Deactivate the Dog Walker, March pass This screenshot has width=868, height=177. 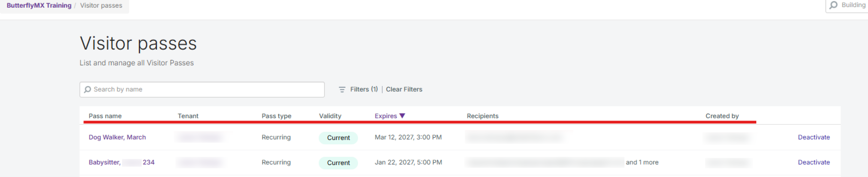click(814, 137)
